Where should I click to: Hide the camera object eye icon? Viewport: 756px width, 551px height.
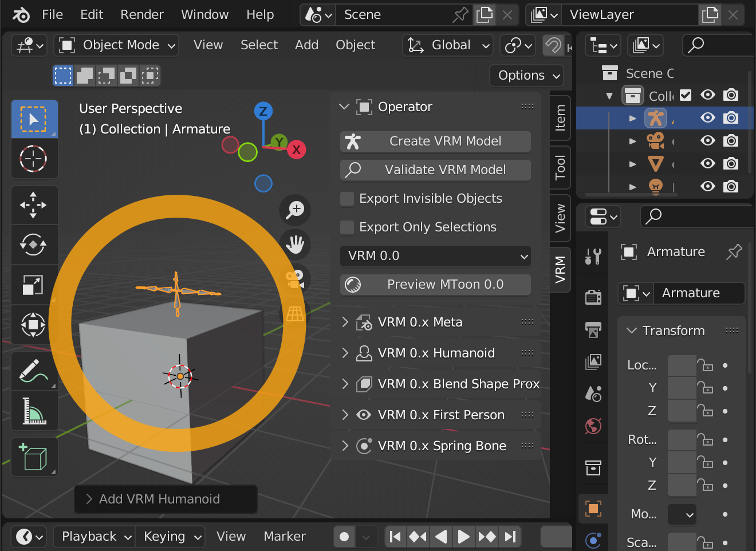tap(708, 141)
